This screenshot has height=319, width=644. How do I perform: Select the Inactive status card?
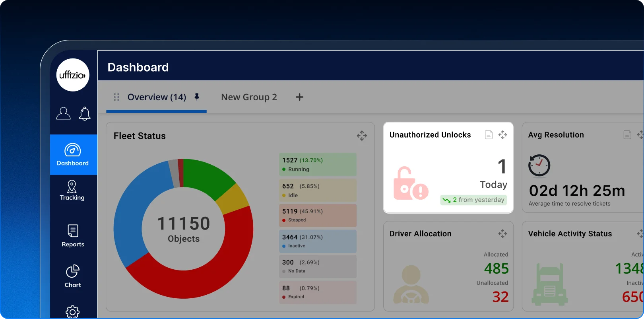point(318,241)
